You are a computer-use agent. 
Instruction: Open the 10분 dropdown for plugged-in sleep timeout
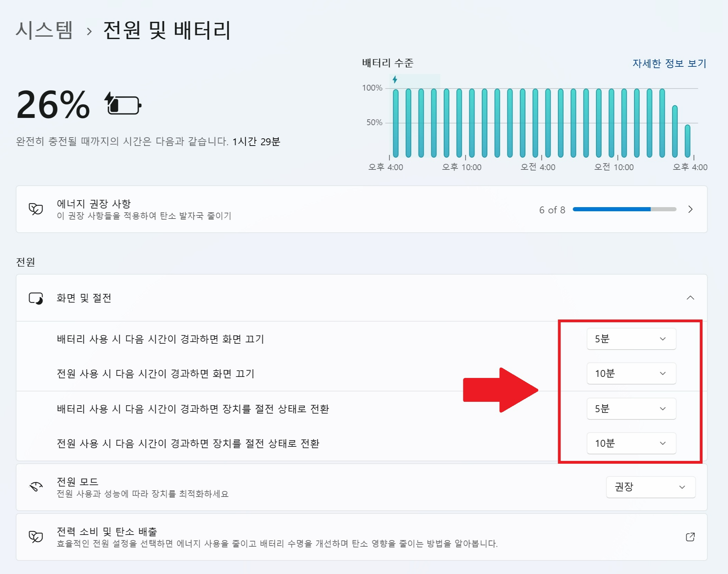point(631,443)
